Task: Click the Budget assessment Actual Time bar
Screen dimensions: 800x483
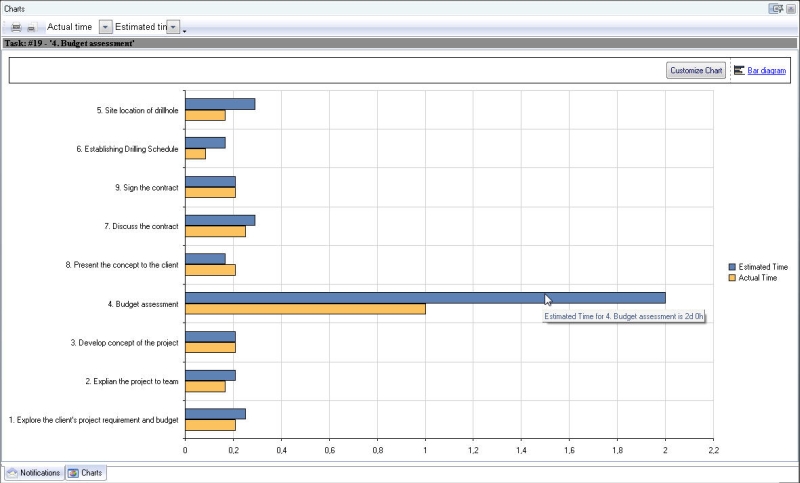Action: click(305, 309)
